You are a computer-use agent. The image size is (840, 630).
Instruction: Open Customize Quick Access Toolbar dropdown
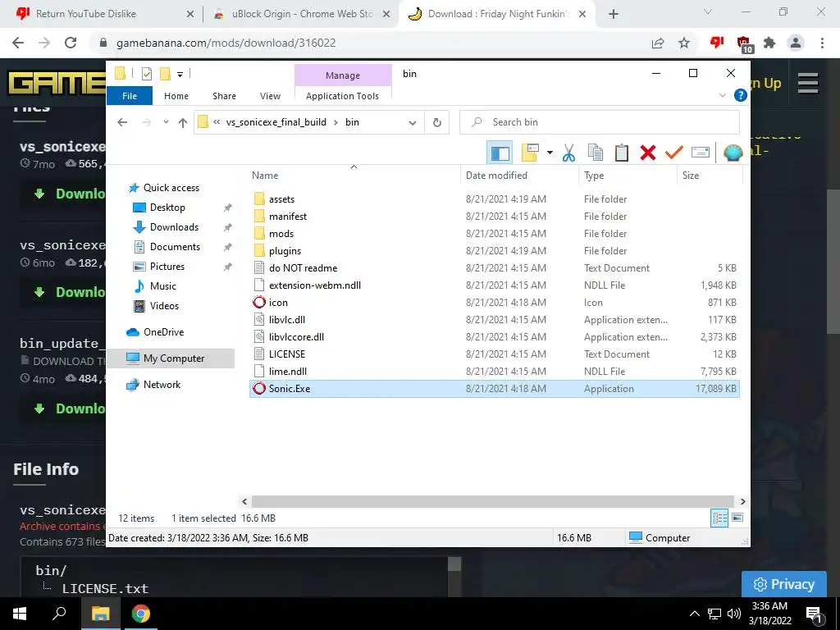[x=180, y=75]
